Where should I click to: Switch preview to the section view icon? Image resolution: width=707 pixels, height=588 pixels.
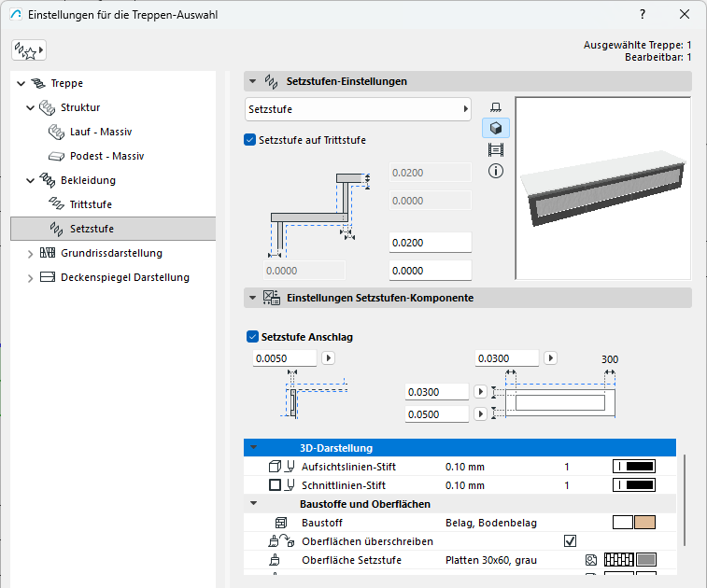[x=496, y=149]
